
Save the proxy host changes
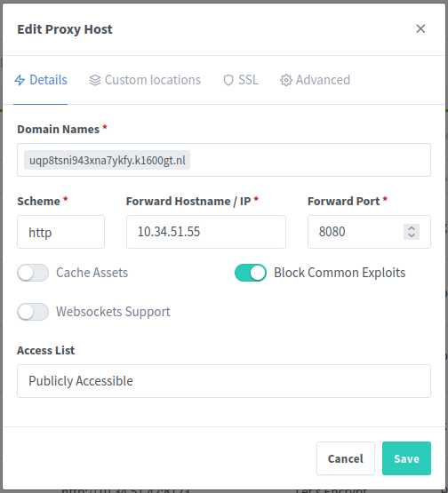coord(406,458)
